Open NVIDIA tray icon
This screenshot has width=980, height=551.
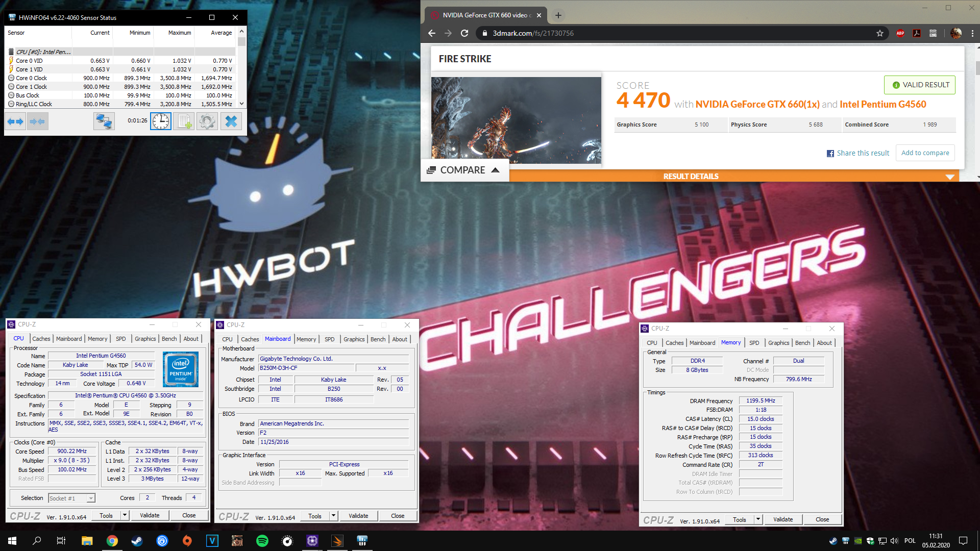click(x=858, y=541)
